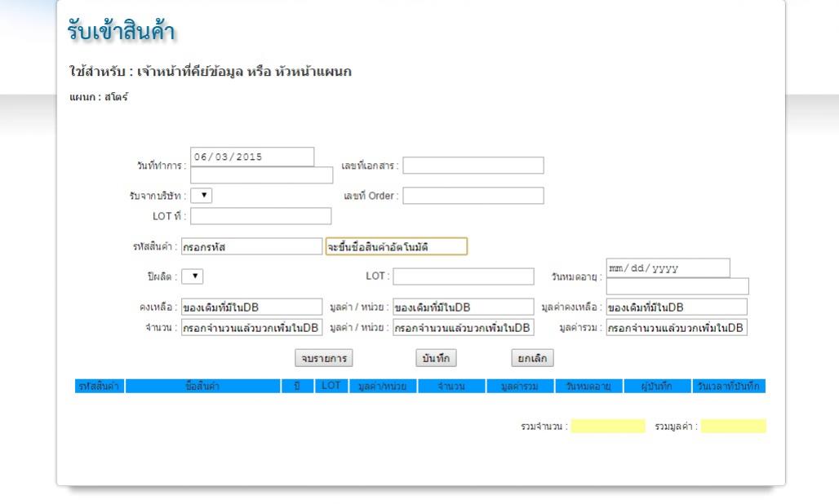The width and height of the screenshot is (839, 504).
Task: Click มูลค่า/หน่วย field in the จำนวน row
Action: point(464,327)
